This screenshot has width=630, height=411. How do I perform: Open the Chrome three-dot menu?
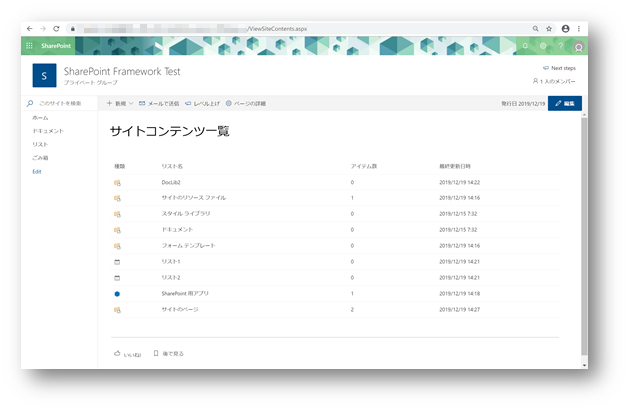tap(579, 29)
